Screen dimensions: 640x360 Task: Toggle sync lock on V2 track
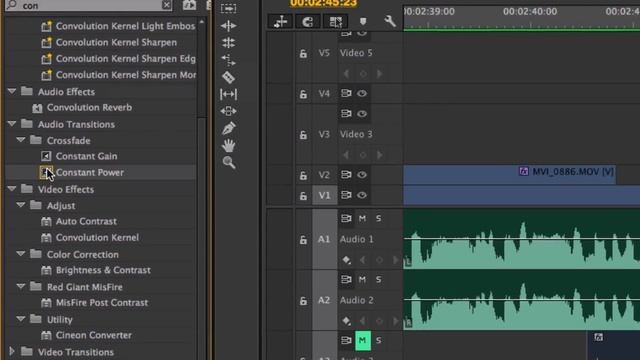[346, 175]
